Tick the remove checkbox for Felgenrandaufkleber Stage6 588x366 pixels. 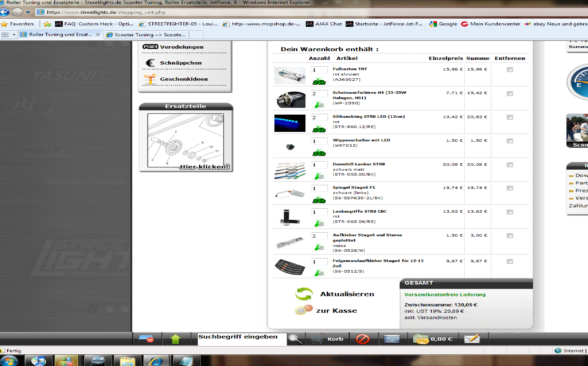tap(510, 262)
